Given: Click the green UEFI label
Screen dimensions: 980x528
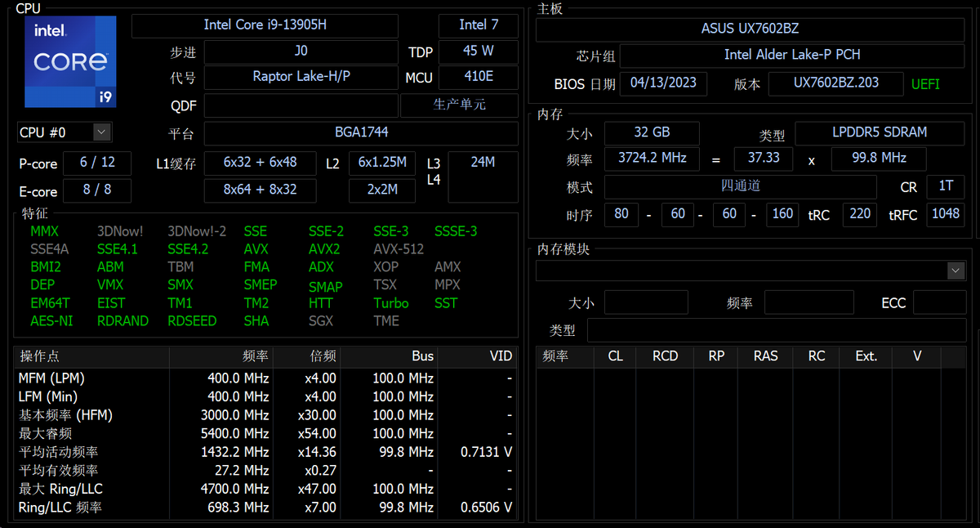Looking at the screenshot, I should click(x=925, y=84).
